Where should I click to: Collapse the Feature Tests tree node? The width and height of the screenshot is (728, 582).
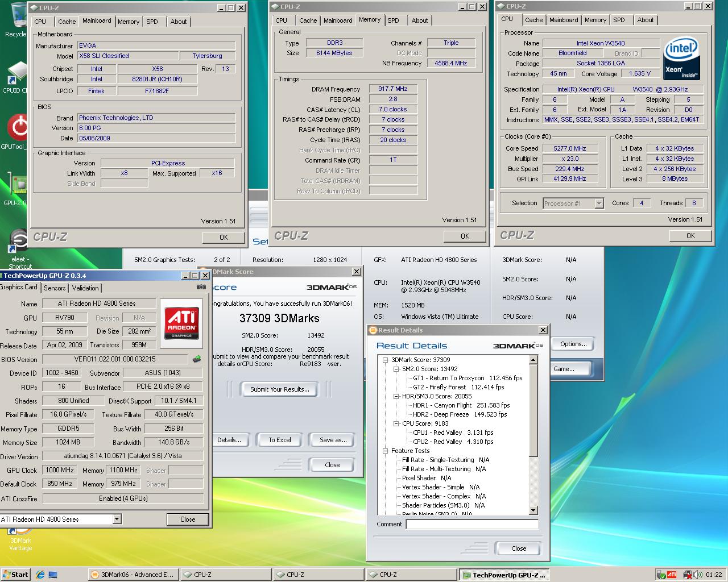[x=385, y=451]
